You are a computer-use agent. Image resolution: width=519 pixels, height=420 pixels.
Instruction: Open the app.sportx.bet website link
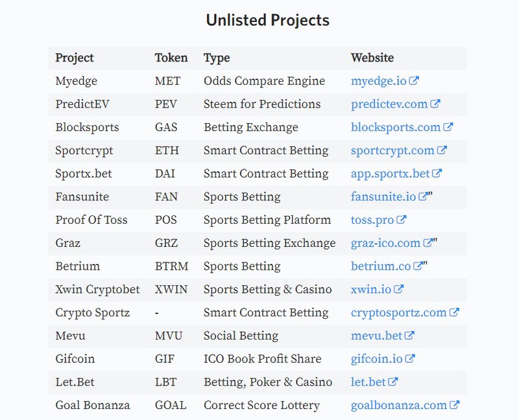(391, 174)
